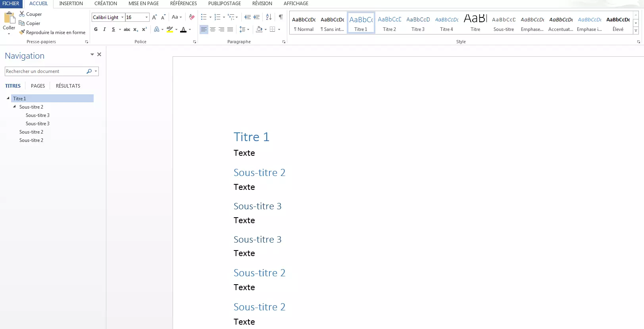The width and height of the screenshot is (644, 329).
Task: Show RÉSULTATS in Navigation pane
Action: [x=68, y=86]
